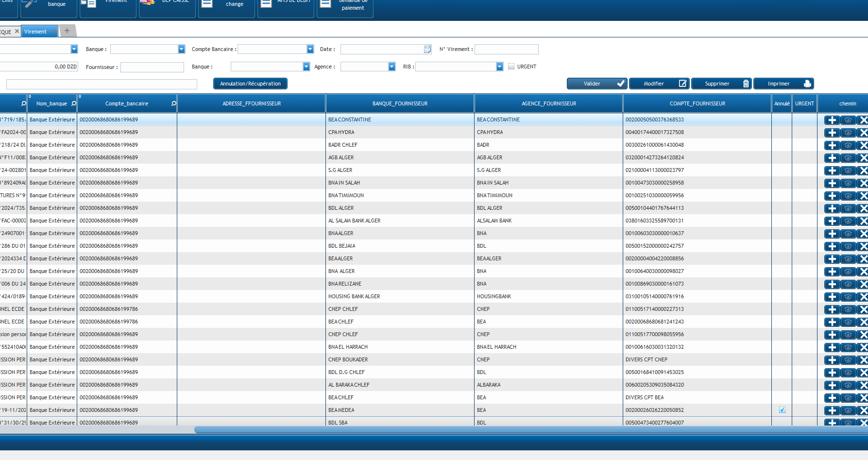Expand the RIB dropdown
The image size is (868, 460).
(499, 67)
